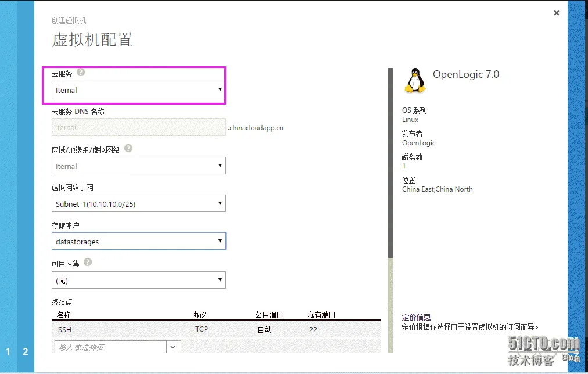
Task: Click the 输入或选择值 endpoint input
Action: [110, 347]
